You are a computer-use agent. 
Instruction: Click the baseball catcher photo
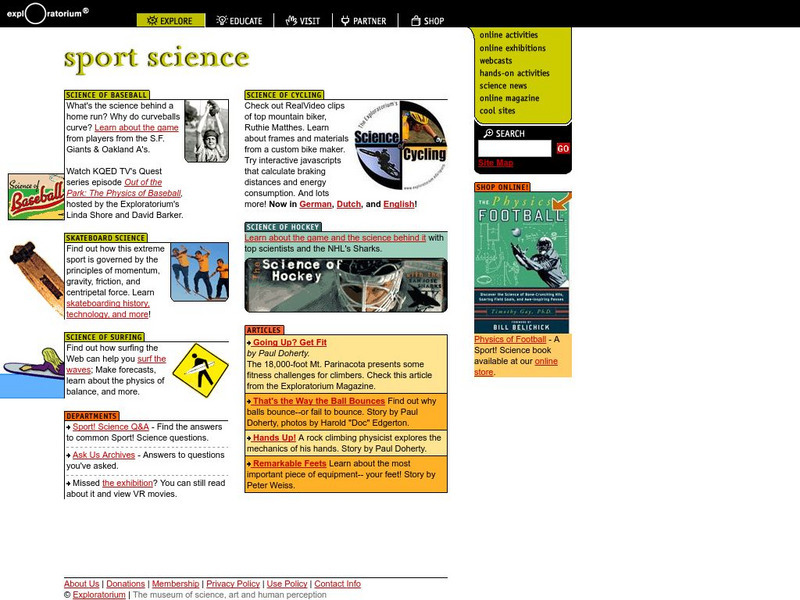click(x=206, y=131)
